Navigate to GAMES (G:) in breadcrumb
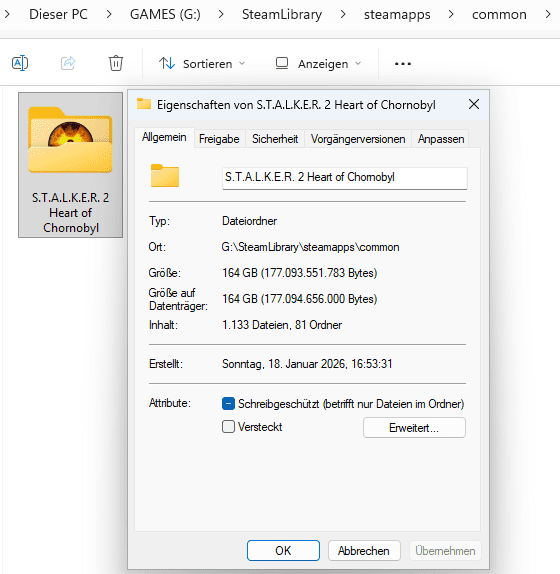This screenshot has height=574, width=560. [165, 14]
